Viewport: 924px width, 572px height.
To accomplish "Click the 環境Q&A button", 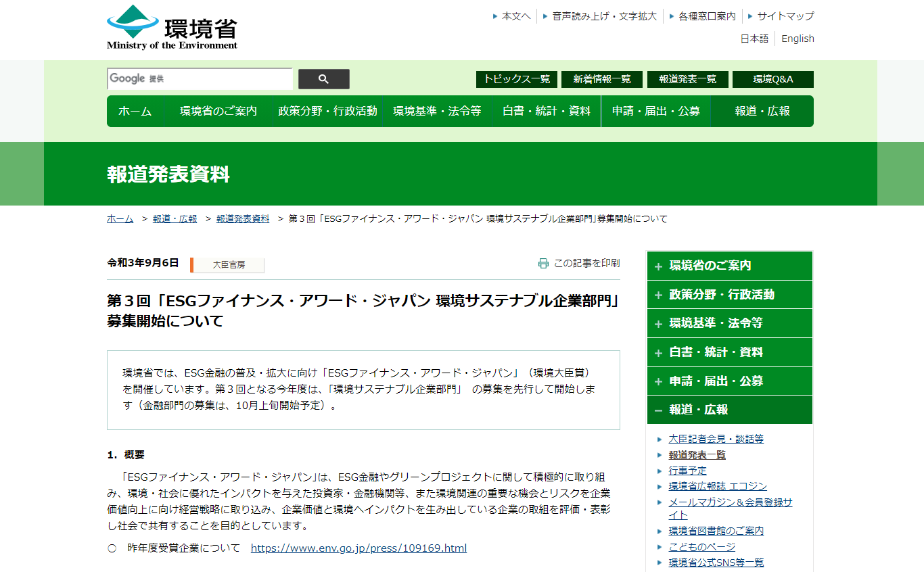I will click(x=772, y=79).
